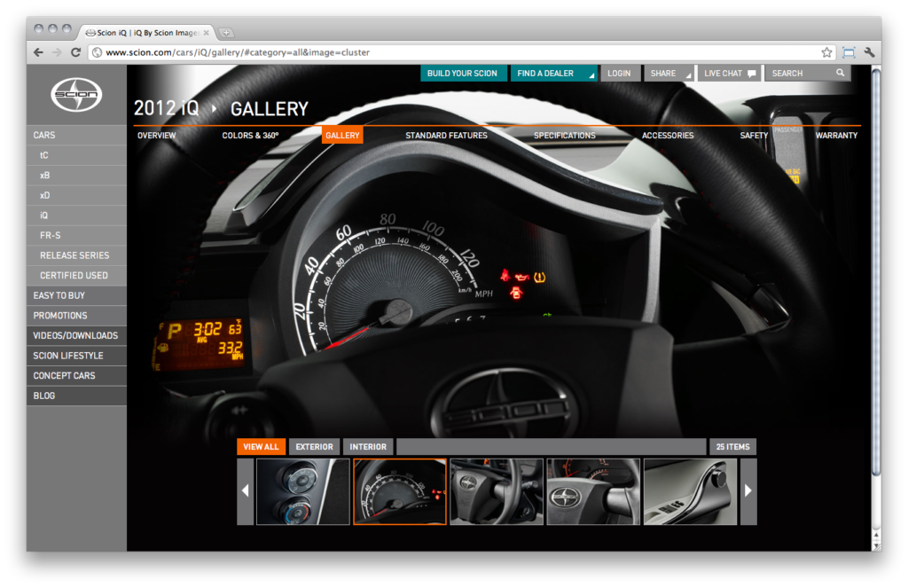Open the Colors & 360° tab
908x588 pixels.
coord(250,136)
